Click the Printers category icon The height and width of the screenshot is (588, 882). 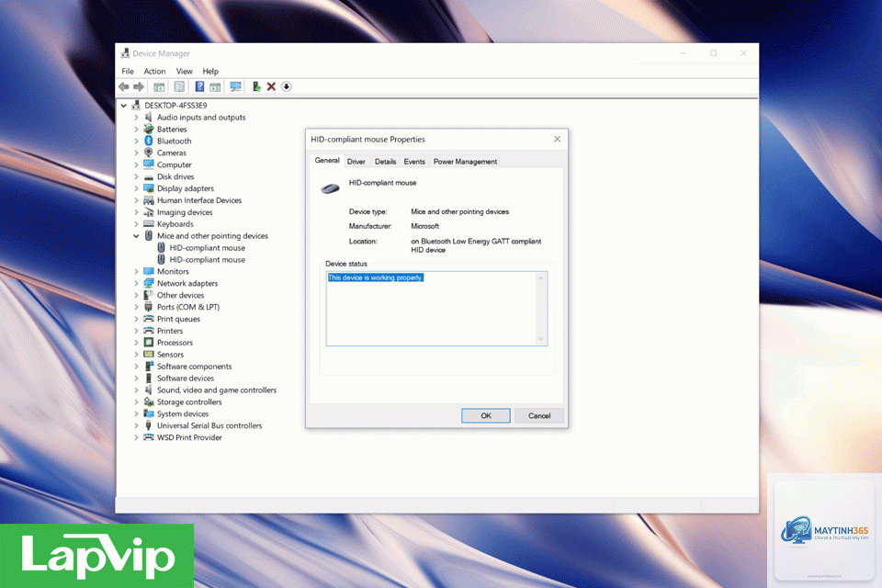149,331
